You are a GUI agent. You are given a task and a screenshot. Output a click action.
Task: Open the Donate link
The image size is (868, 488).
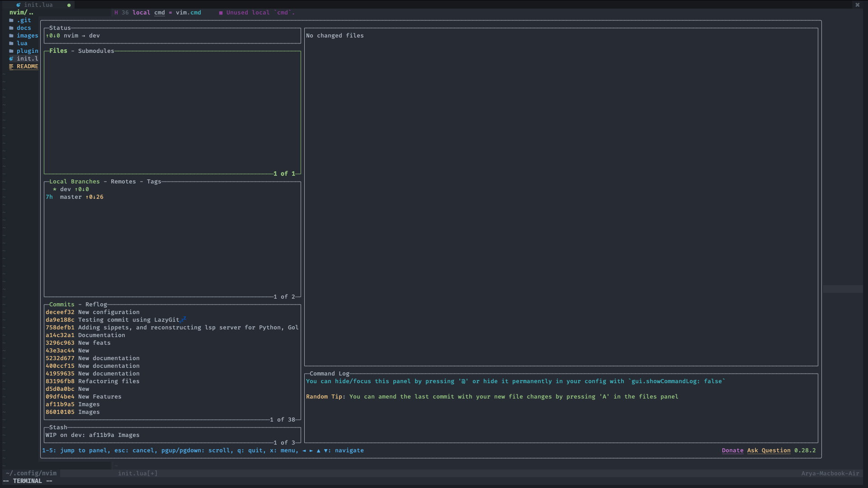click(732, 450)
